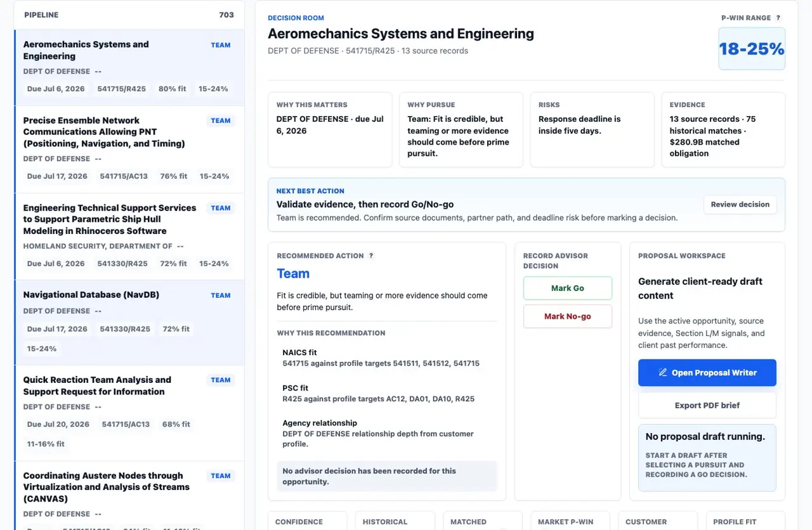812x530 pixels.
Task: Open the Proposal Writer
Action: [707, 373]
